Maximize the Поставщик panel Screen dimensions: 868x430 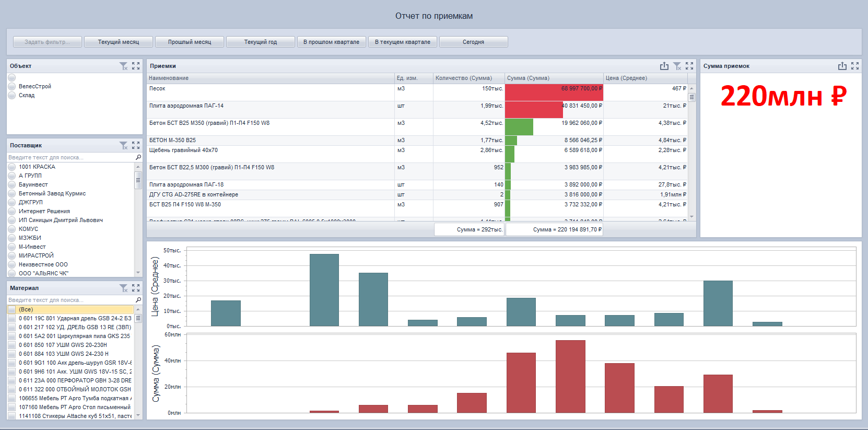click(136, 145)
